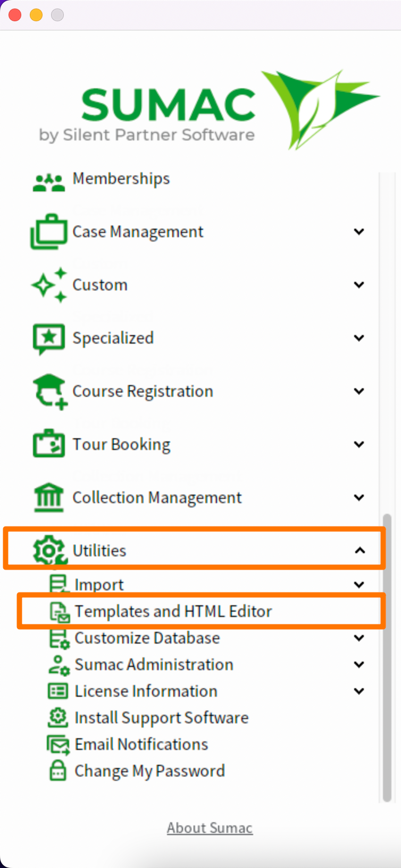Click the Sumac Administration user-gear icon

(59, 665)
